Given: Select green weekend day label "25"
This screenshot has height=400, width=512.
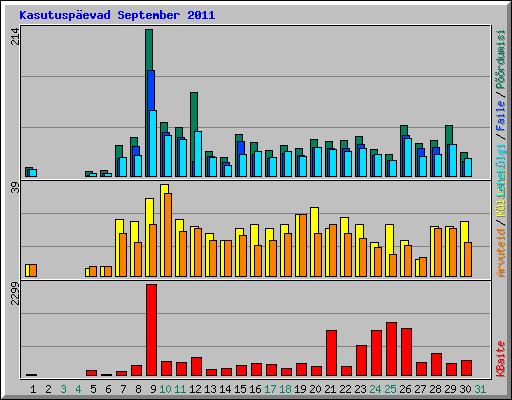Looking at the screenshot, I should (390, 389).
